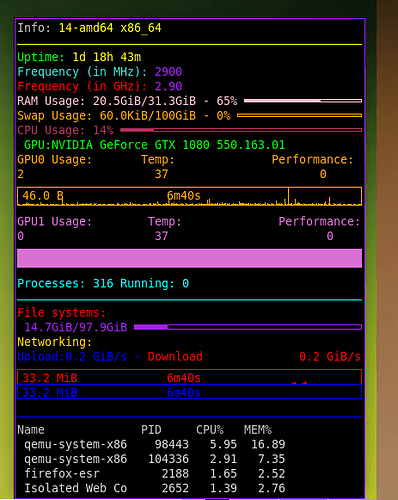Click the GPU0 Temp label
The image size is (398, 500).
158,160
